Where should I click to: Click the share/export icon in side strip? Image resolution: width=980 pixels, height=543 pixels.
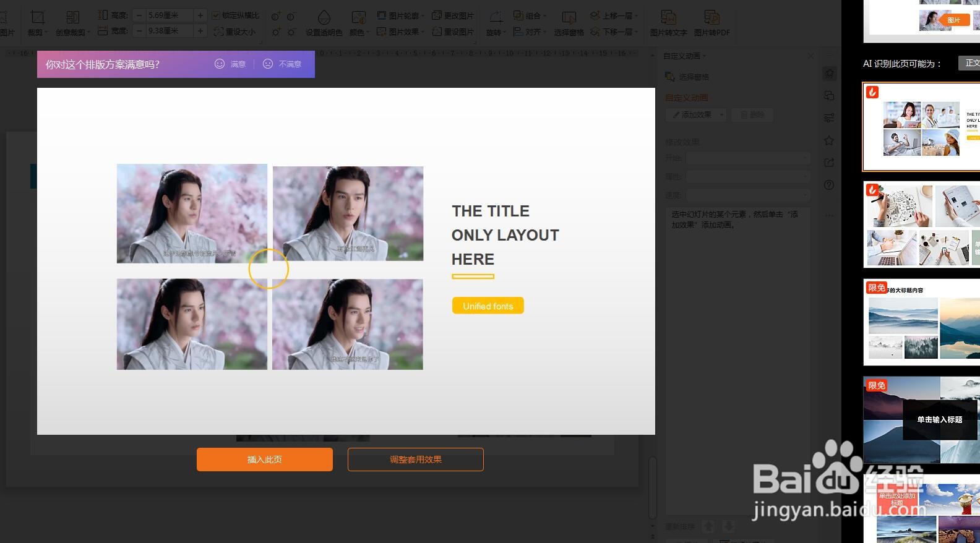[830, 163]
